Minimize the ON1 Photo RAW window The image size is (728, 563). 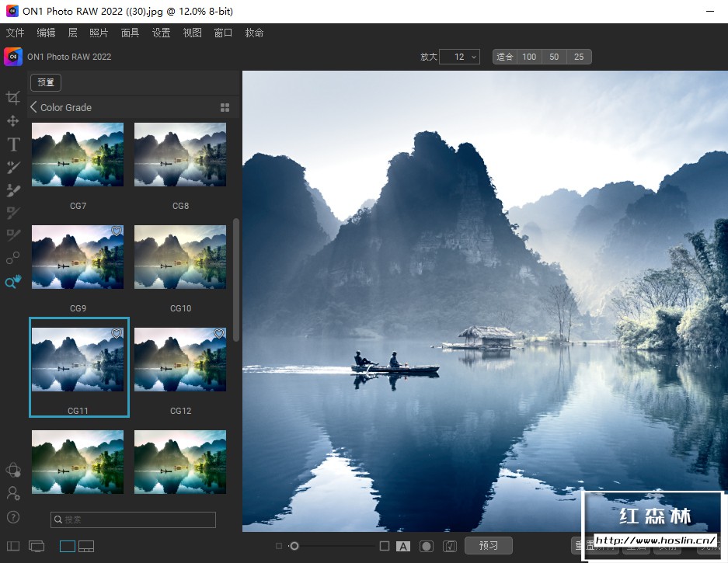pyautogui.click(x=710, y=11)
